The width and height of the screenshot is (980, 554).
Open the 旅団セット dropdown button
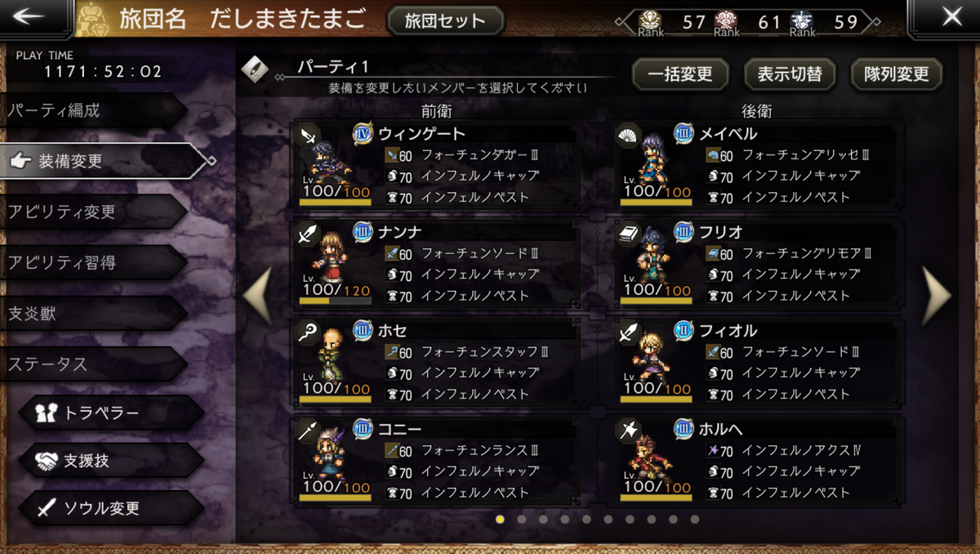click(x=445, y=20)
